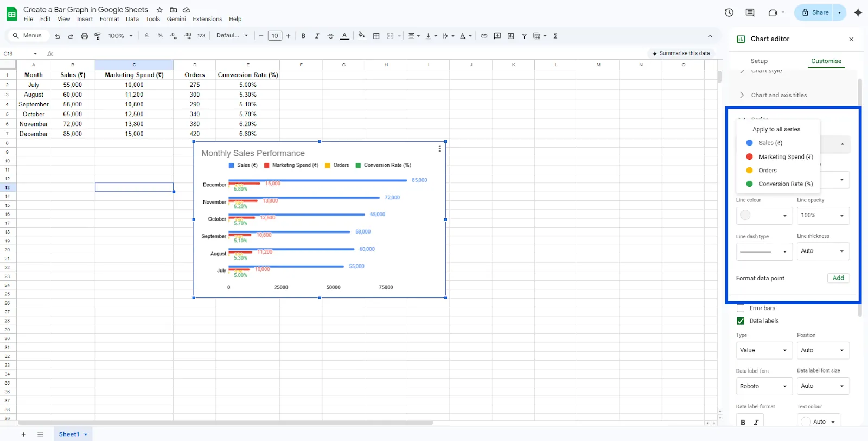Select the paint format tool
Image resolution: width=868 pixels, height=441 pixels.
point(98,36)
